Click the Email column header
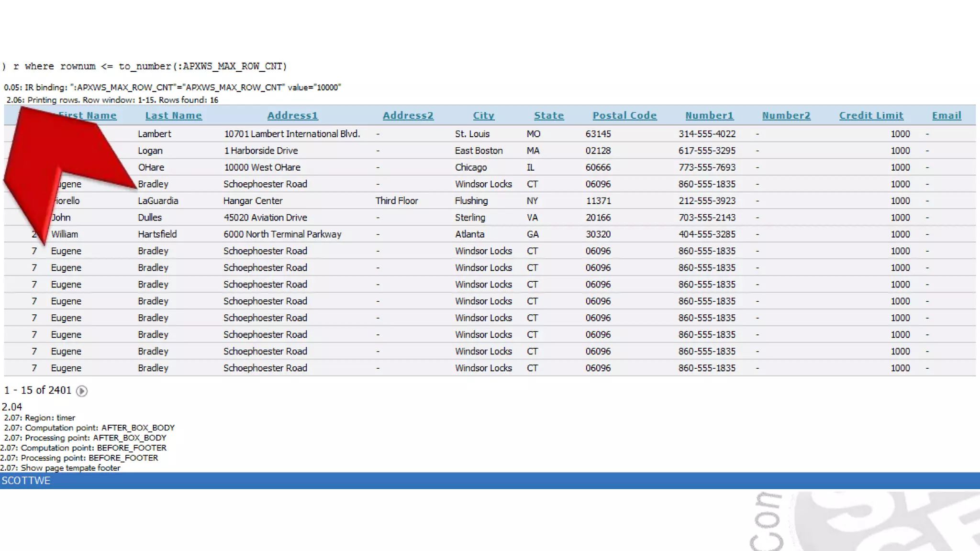This screenshot has height=551, width=980. point(946,115)
